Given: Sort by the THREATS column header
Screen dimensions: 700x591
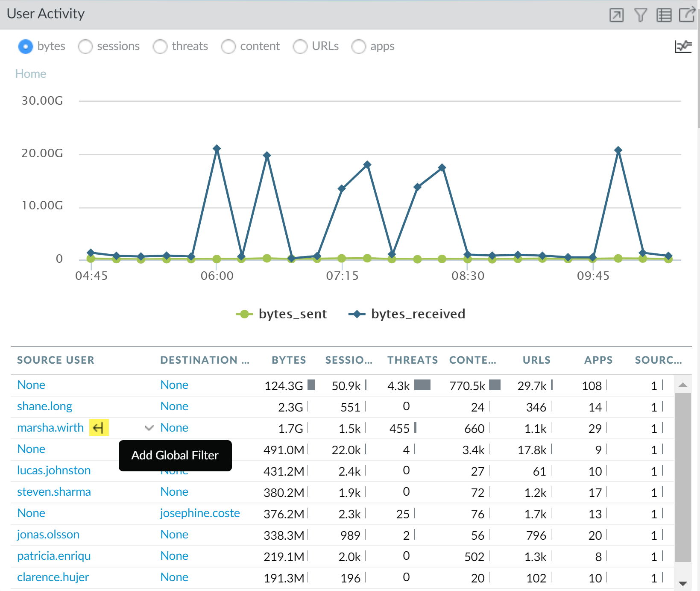Looking at the screenshot, I should coord(412,360).
